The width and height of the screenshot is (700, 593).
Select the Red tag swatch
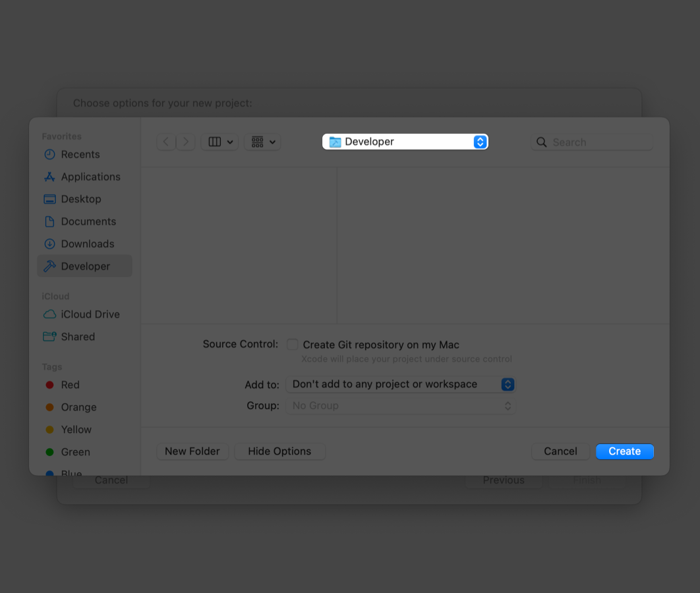tap(51, 385)
